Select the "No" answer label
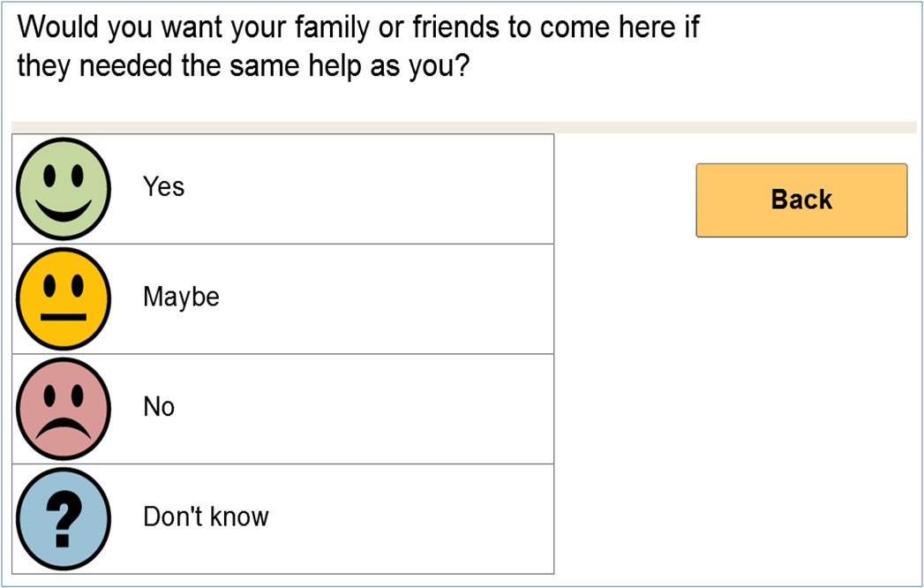Image resolution: width=924 pixels, height=588 pixels. coord(159,407)
